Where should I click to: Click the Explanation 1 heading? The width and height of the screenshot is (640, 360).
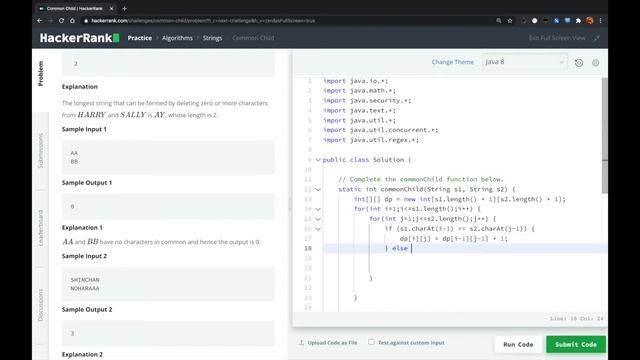[x=82, y=228]
